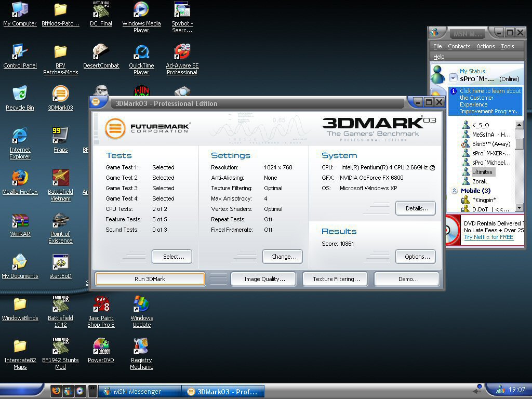
Task: Select the Mozilla Firefox desktop shortcut
Action: [x=20, y=183]
